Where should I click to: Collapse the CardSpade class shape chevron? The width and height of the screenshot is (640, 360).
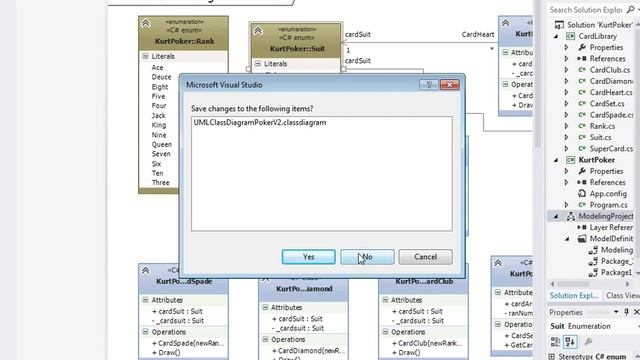(x=145, y=271)
